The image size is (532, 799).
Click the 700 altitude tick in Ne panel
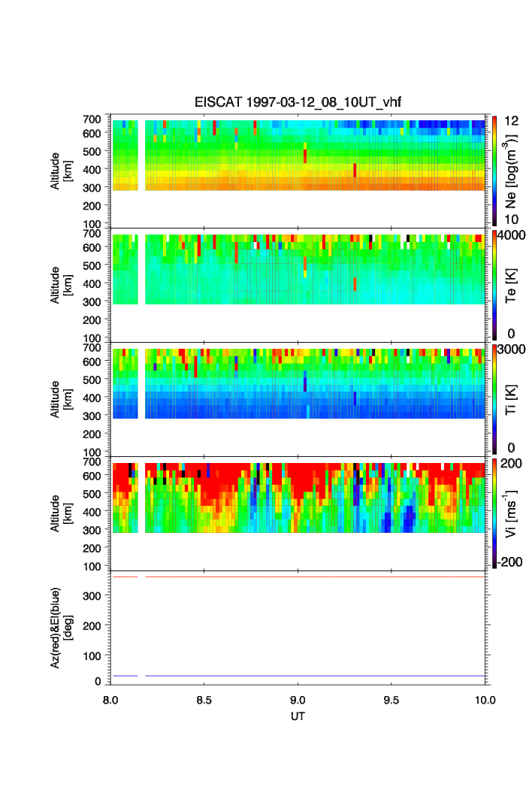(x=92, y=120)
